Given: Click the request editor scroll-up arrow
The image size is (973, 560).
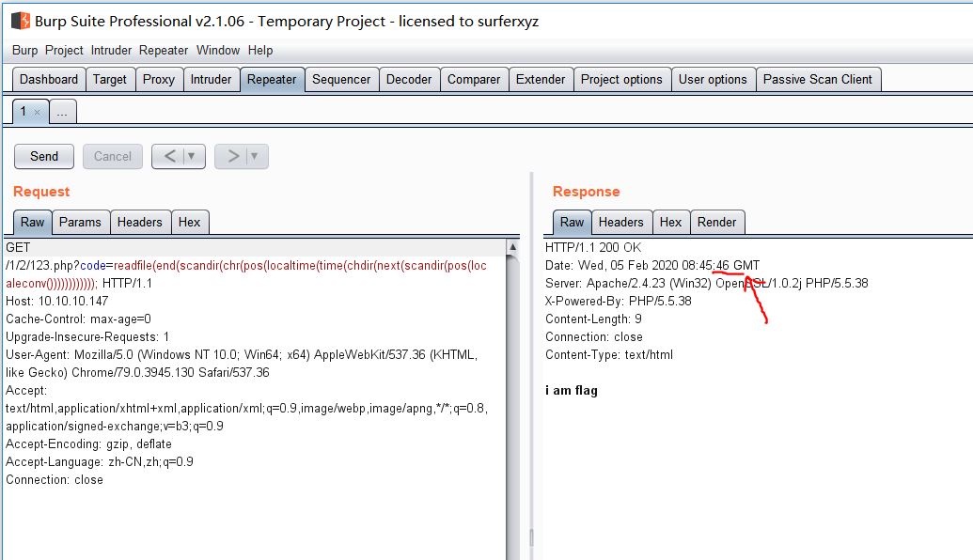Looking at the screenshot, I should click(x=512, y=247).
